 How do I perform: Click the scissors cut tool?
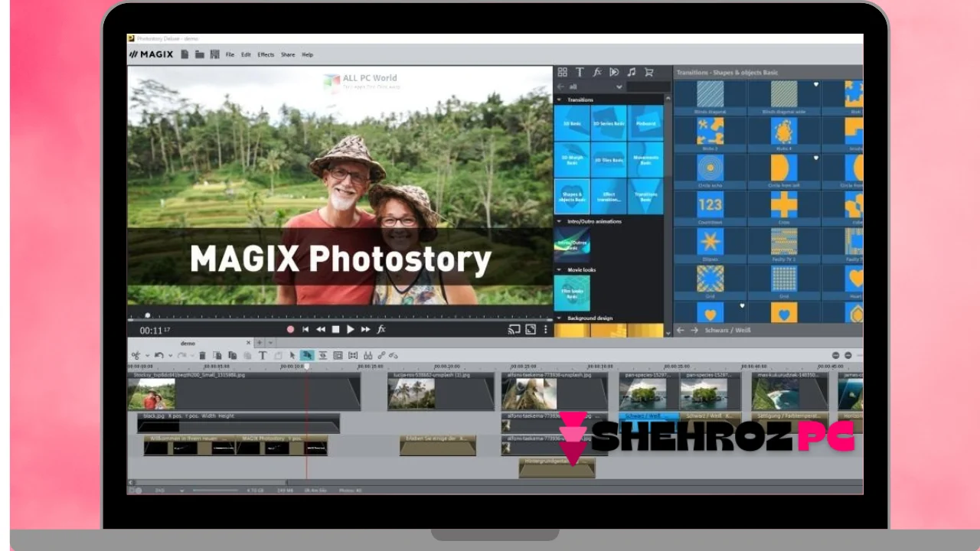point(136,355)
